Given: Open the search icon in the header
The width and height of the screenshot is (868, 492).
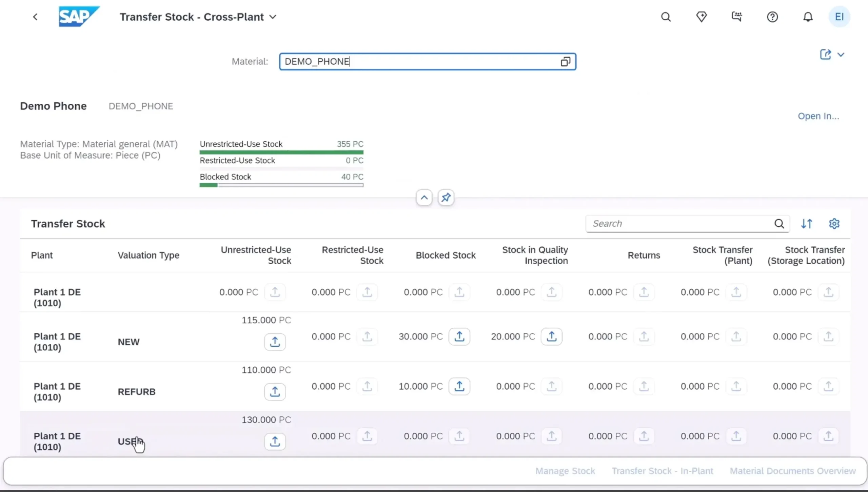Looking at the screenshot, I should 666,17.
